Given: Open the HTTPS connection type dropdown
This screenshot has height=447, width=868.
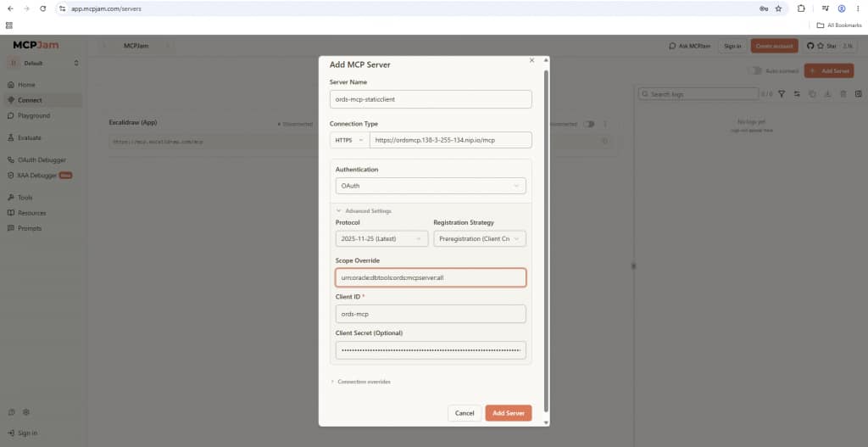Looking at the screenshot, I should (349, 140).
